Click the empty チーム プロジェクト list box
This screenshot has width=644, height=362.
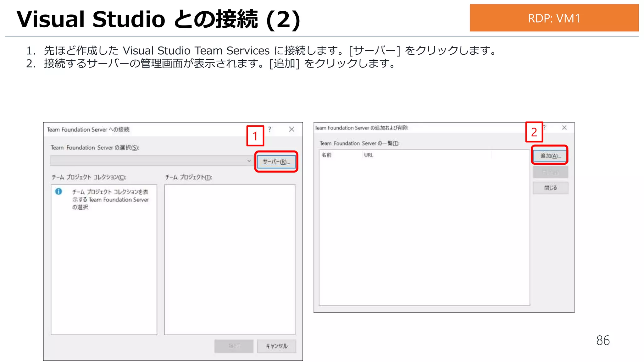tap(230, 260)
